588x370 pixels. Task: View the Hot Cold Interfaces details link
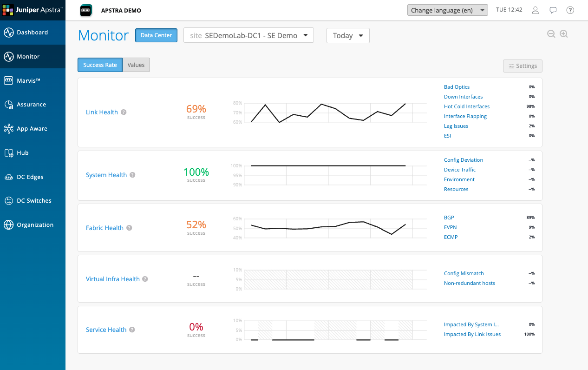pyautogui.click(x=466, y=106)
